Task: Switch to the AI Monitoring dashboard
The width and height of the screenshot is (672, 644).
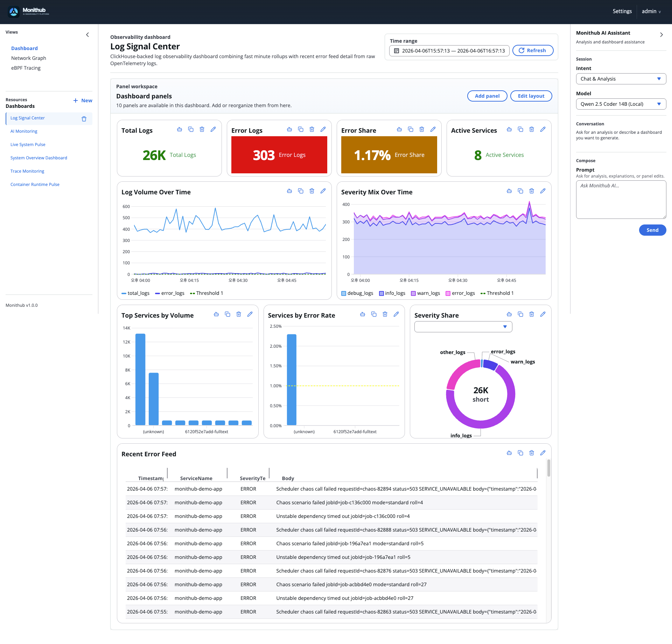Action: 24,131
